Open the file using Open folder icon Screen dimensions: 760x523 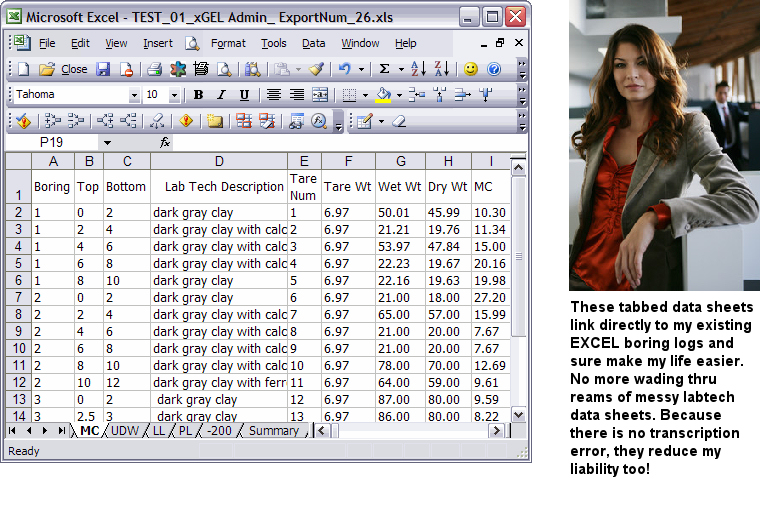46,69
